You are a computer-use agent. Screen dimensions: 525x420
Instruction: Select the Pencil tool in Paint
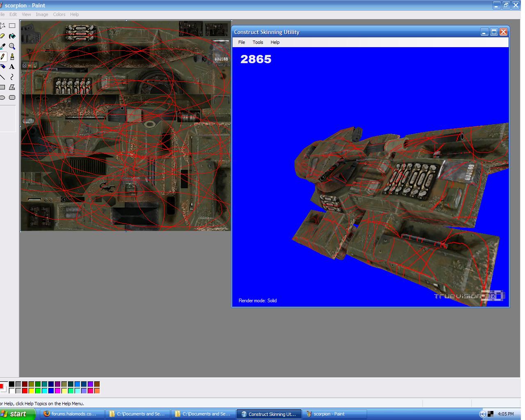click(2, 57)
